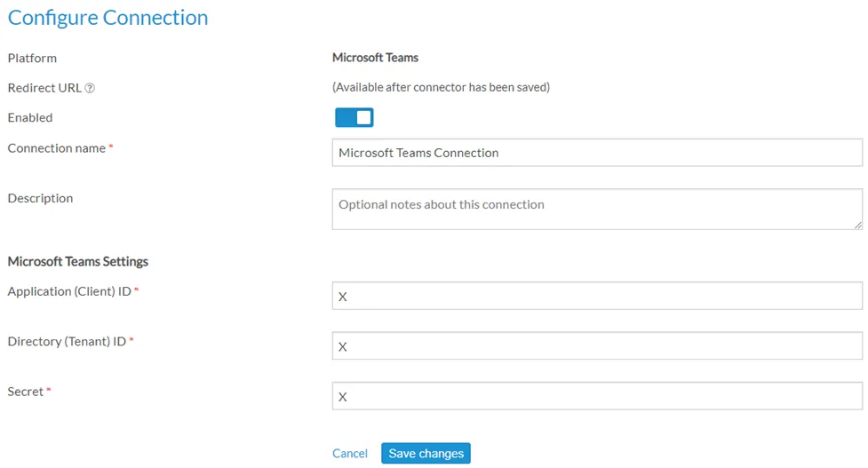
Task: Focus the Description text area
Action: (x=597, y=209)
